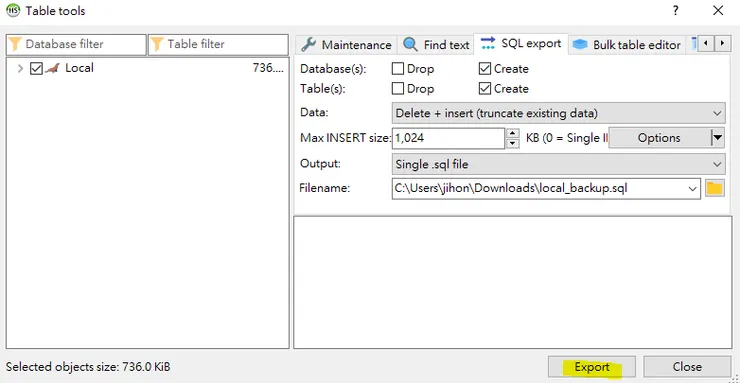Switch to the Find text tab

click(436, 45)
